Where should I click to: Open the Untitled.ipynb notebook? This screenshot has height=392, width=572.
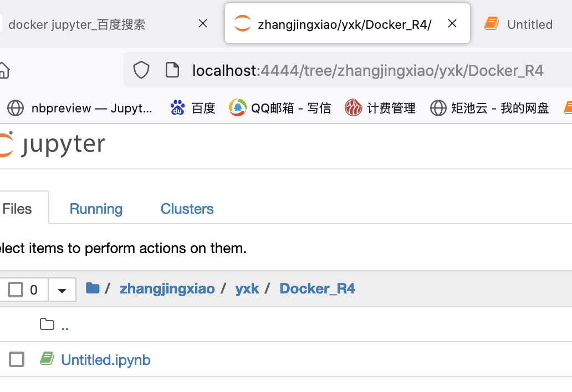click(106, 359)
